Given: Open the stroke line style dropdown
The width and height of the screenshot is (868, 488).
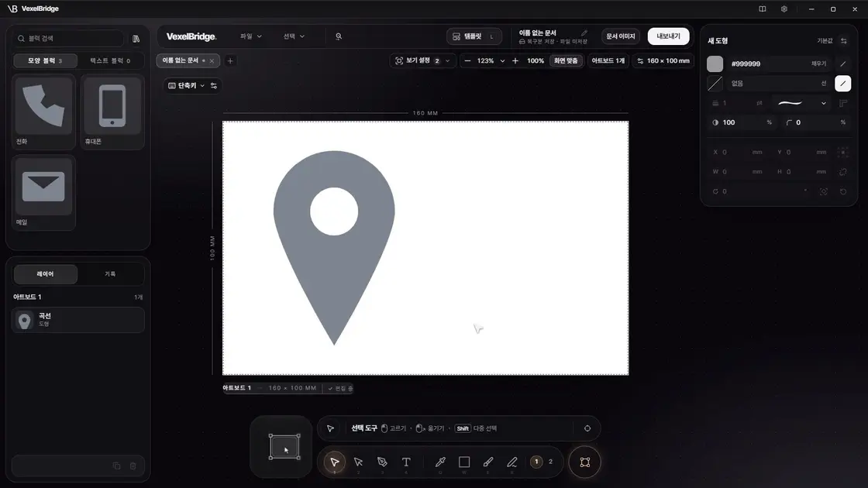Looking at the screenshot, I should click(802, 104).
